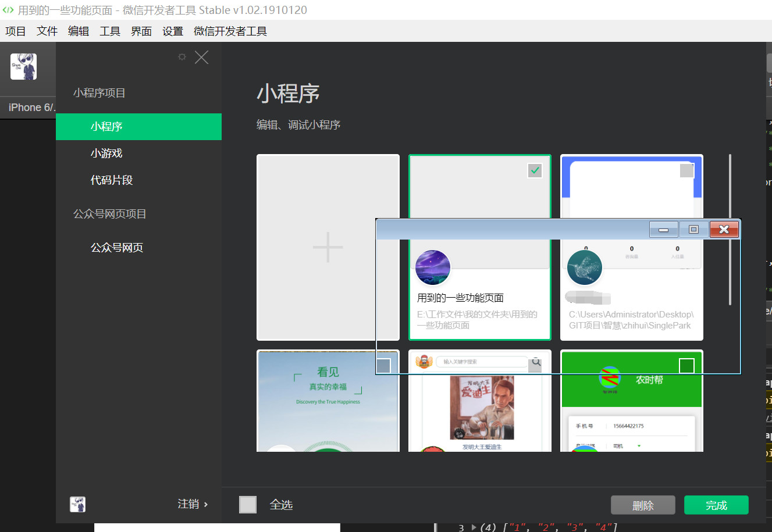772x532 pixels.
Task: Select the 小程序 sidebar item
Action: click(x=138, y=127)
